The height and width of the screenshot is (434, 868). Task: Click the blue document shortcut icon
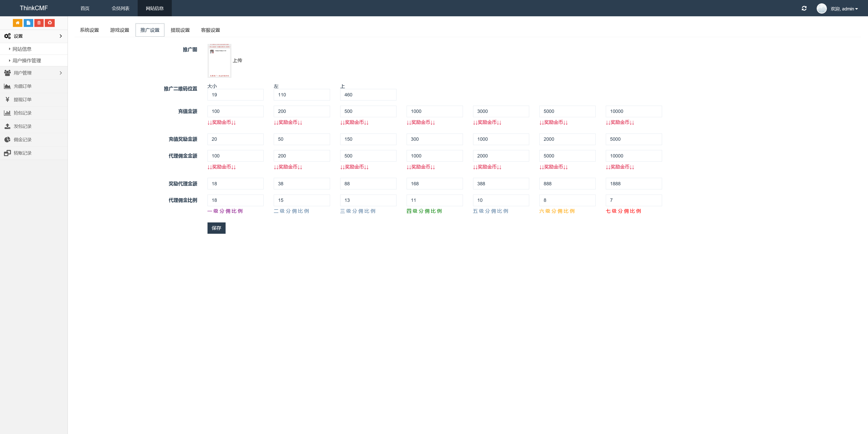coord(28,23)
